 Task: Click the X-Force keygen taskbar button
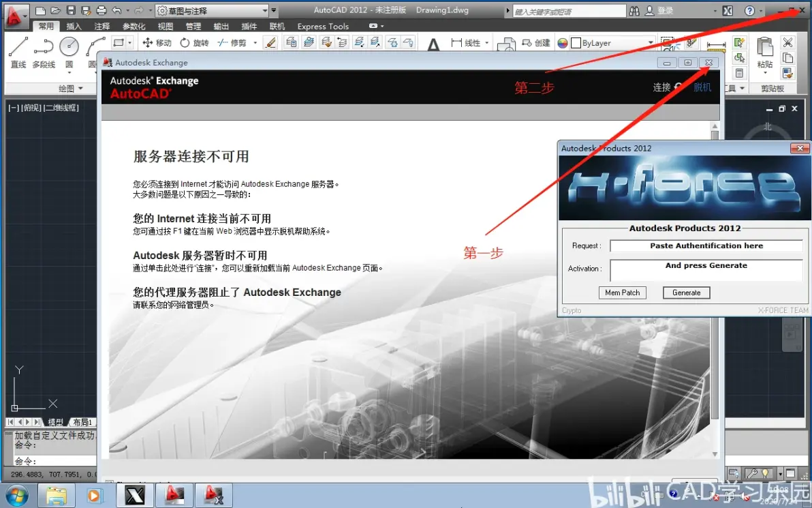tap(135, 496)
